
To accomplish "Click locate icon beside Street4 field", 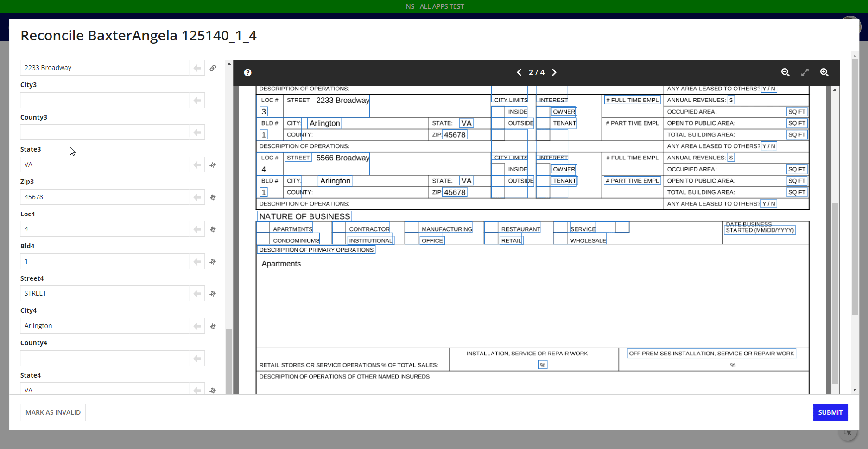I will pyautogui.click(x=213, y=294).
